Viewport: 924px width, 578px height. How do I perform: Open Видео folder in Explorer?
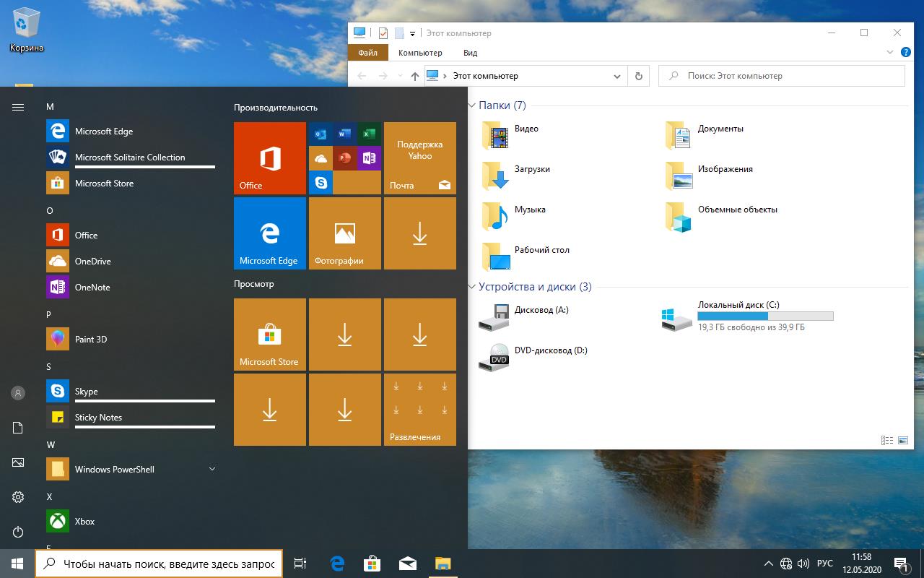click(512, 135)
